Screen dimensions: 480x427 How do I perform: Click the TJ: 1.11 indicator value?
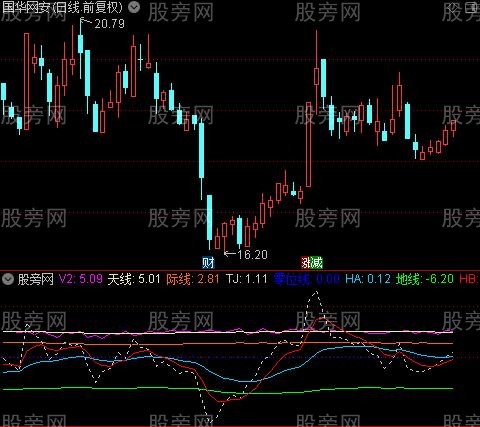(246, 279)
